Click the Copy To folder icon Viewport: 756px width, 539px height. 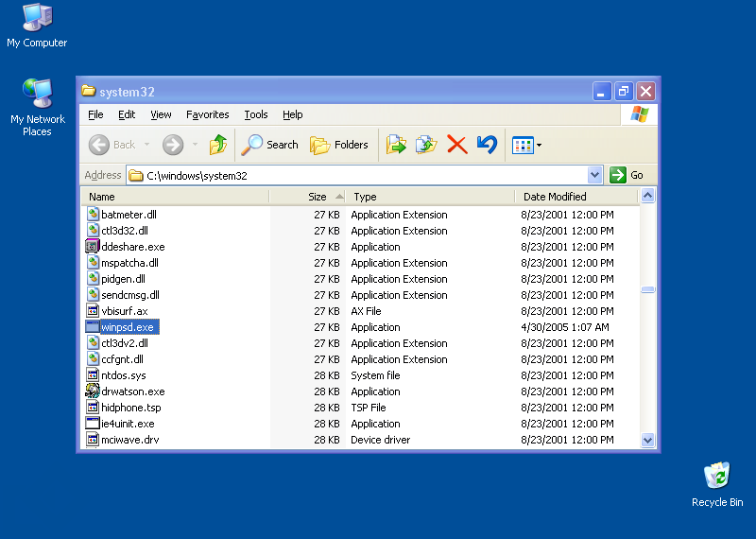point(426,145)
